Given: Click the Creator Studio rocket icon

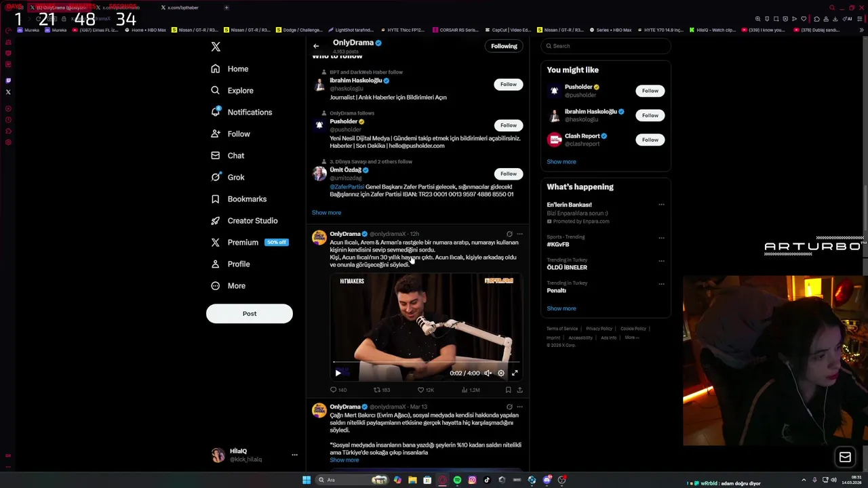Looking at the screenshot, I should click(215, 221).
